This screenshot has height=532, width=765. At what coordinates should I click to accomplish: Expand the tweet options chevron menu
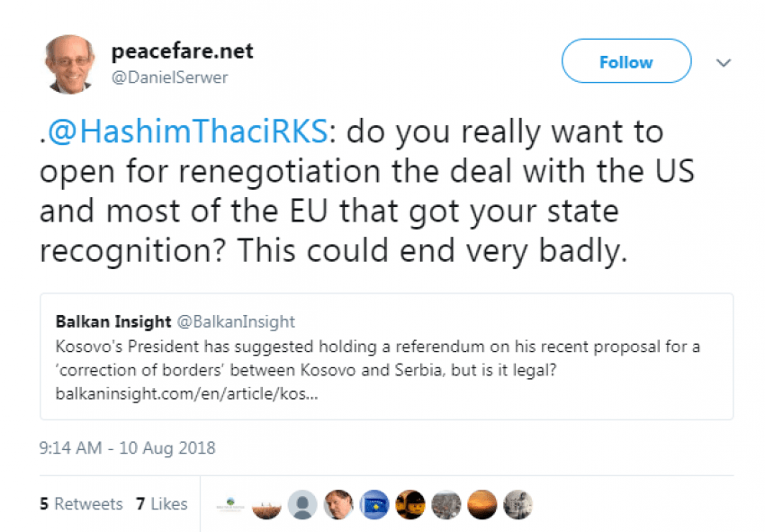coord(724,63)
